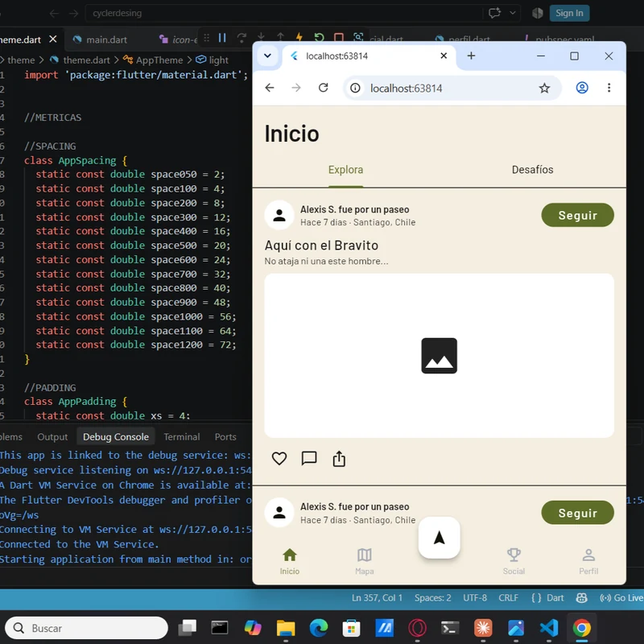Open the Ports panel tab
Viewport: 644px width, 644px height.
[225, 436]
